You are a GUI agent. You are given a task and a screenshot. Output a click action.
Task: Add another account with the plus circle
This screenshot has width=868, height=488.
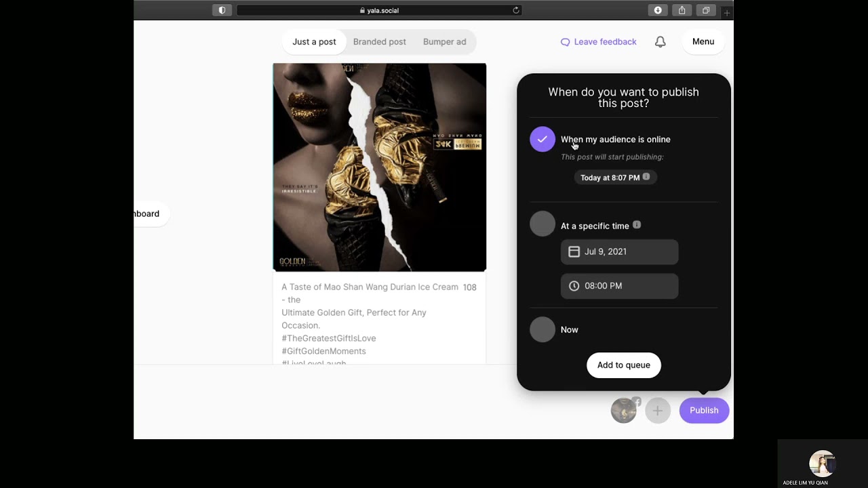(657, 410)
